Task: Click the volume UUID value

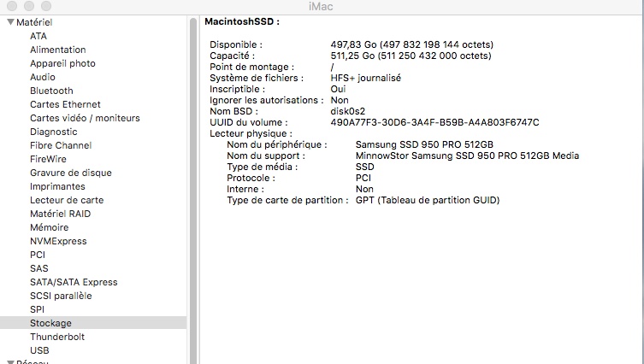Action: 434,122
